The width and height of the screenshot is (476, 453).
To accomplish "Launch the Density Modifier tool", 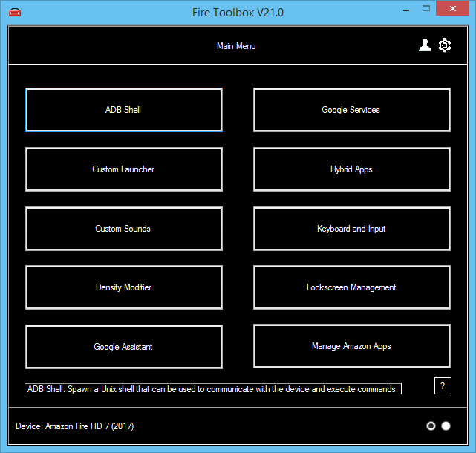I will [x=124, y=287].
